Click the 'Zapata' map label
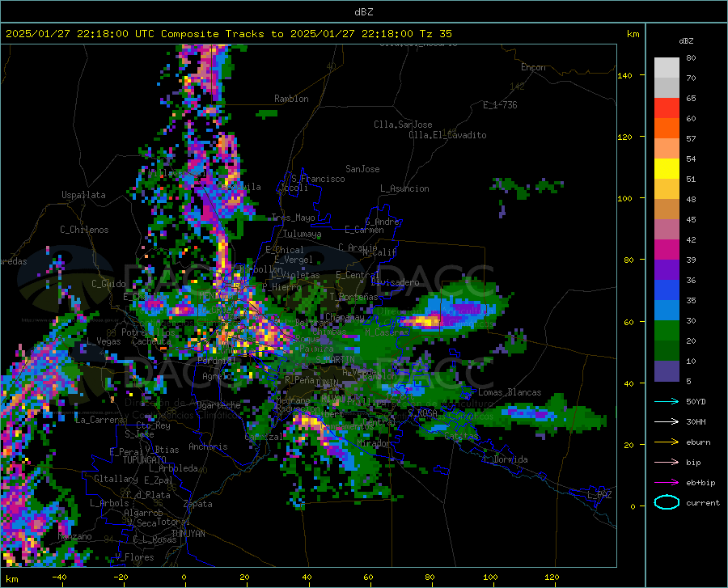Viewport: 728px width, 588px height. point(198,504)
